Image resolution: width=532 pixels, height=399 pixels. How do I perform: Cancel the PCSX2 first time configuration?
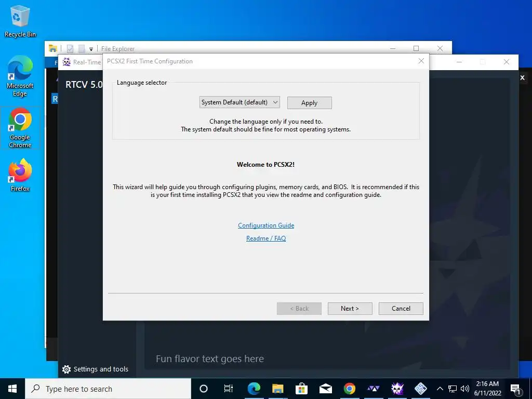coord(401,309)
